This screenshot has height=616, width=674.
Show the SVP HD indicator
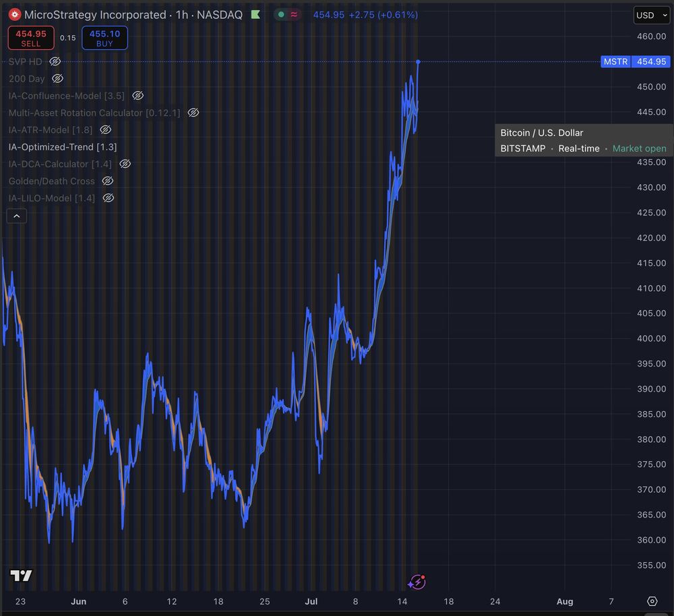point(55,61)
